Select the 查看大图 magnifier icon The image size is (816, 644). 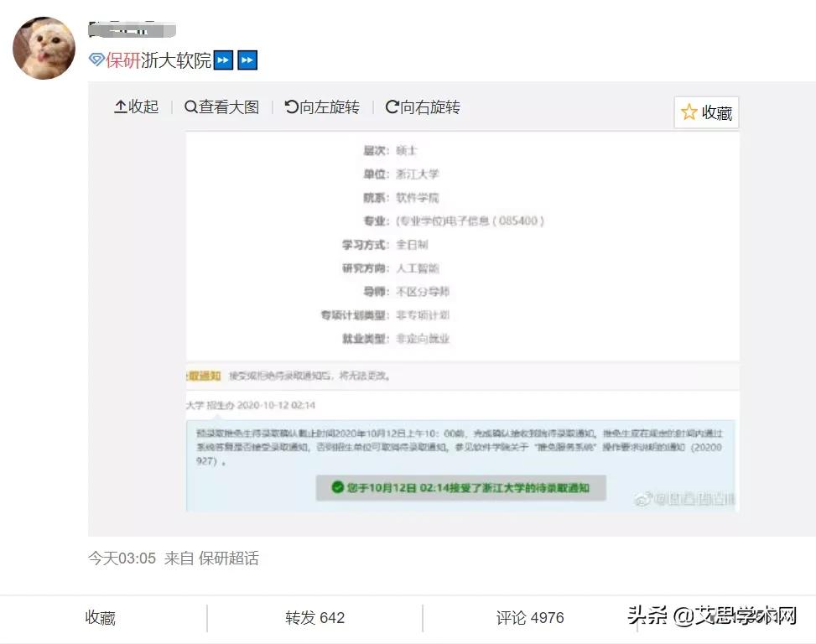pos(190,106)
